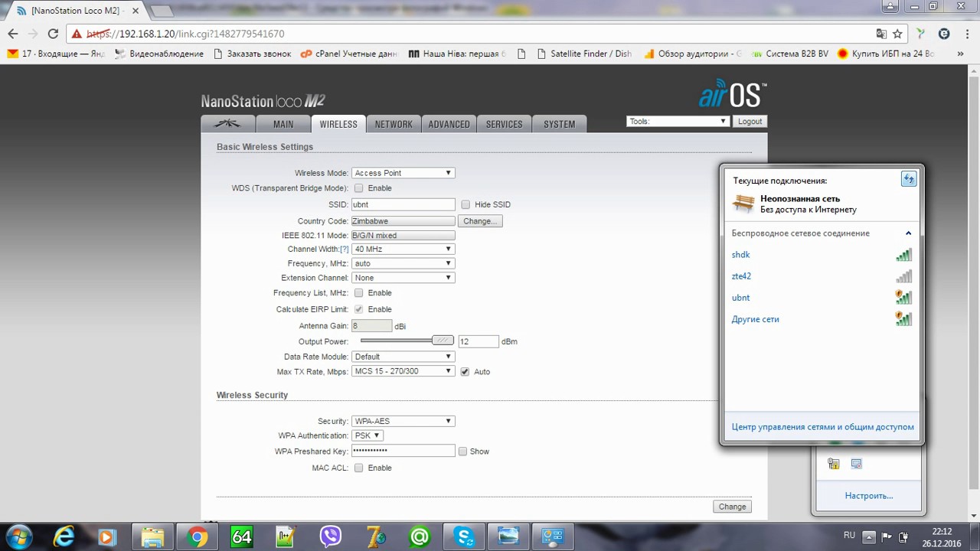Click the translate page icon in address bar
The height and width of the screenshot is (551, 980).
881,34
